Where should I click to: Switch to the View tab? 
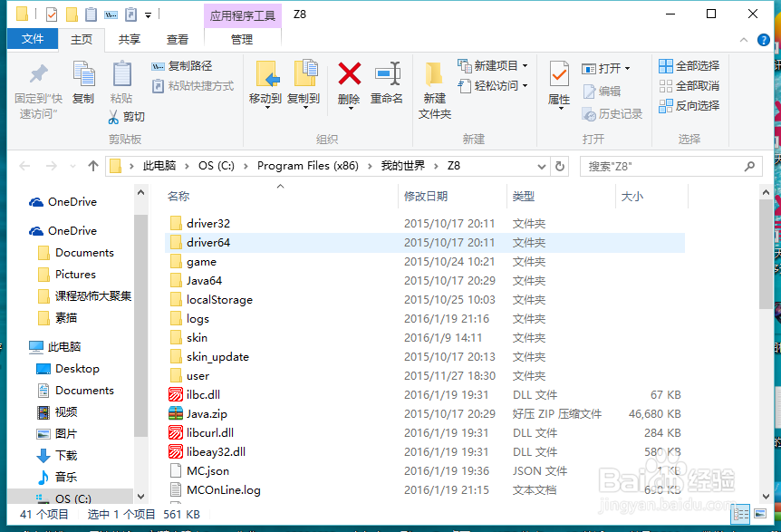pyautogui.click(x=178, y=39)
